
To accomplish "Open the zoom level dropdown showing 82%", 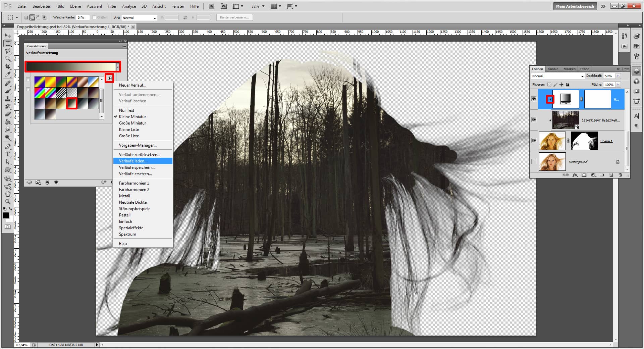I will (x=264, y=6).
